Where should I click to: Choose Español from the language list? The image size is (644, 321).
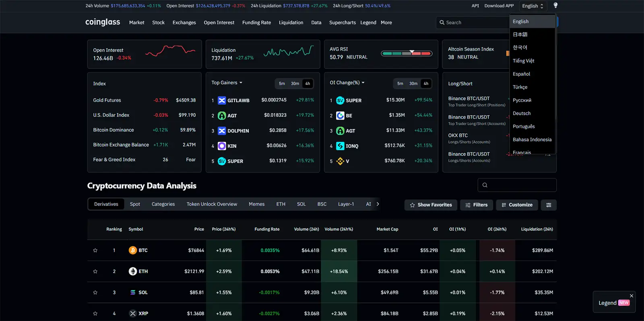[x=533, y=74]
